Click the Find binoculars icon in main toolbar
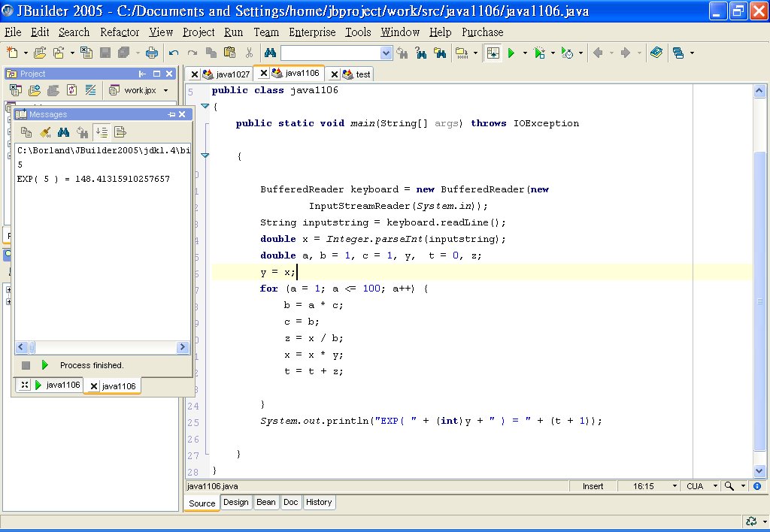 coord(270,53)
